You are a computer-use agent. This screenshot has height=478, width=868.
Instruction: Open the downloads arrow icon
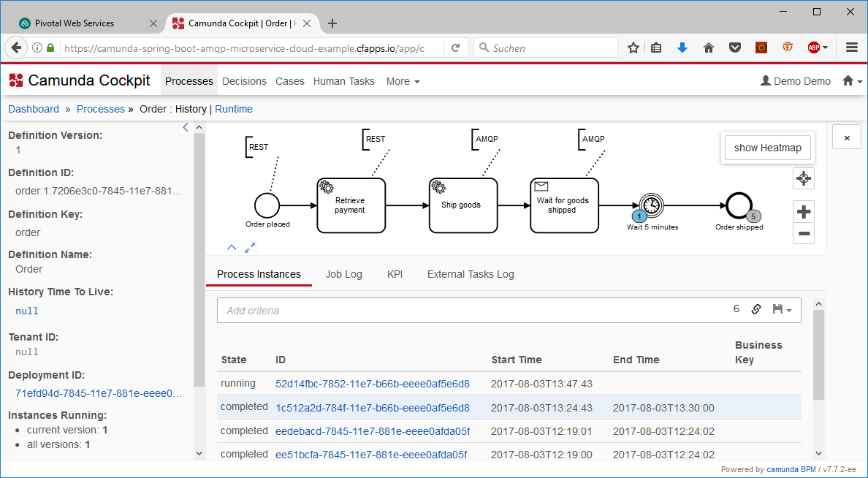click(x=682, y=48)
